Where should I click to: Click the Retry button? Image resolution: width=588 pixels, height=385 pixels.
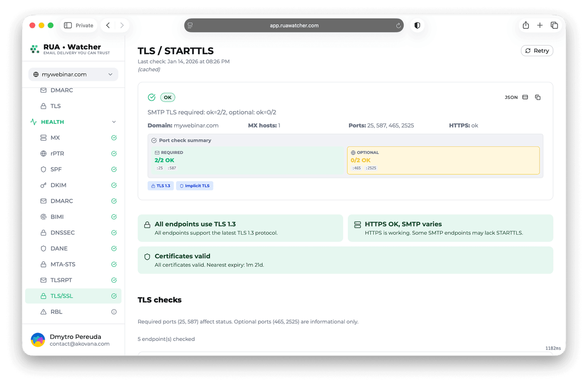pyautogui.click(x=537, y=50)
